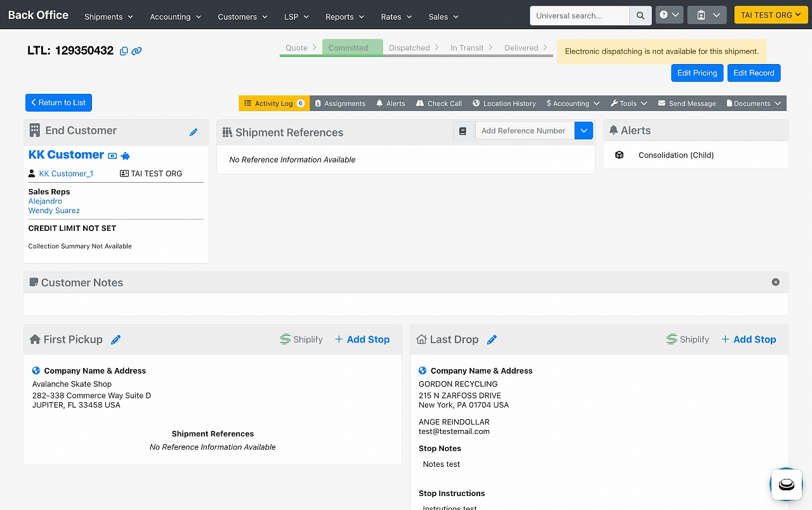Add Stop in the First Pickup panel

tap(362, 339)
